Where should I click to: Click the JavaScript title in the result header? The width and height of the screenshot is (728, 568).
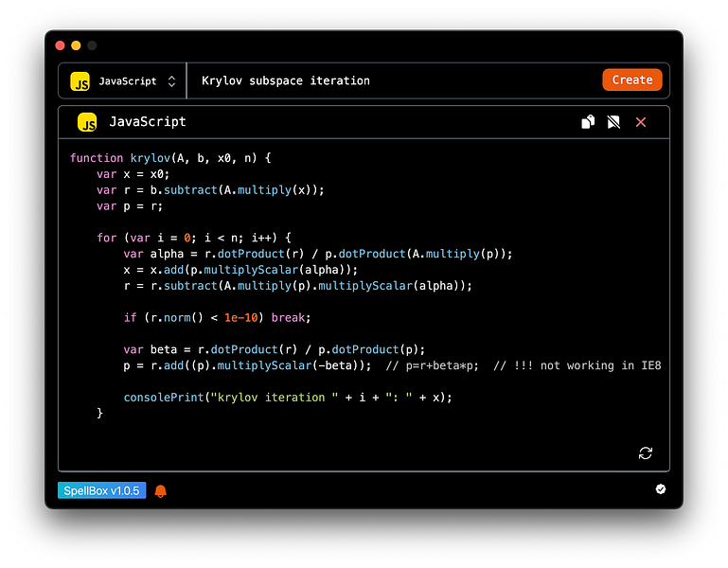(x=148, y=122)
